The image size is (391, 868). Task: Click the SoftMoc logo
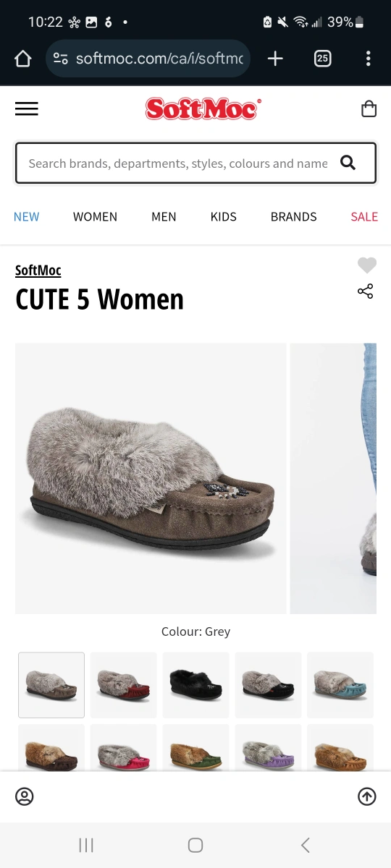click(203, 109)
